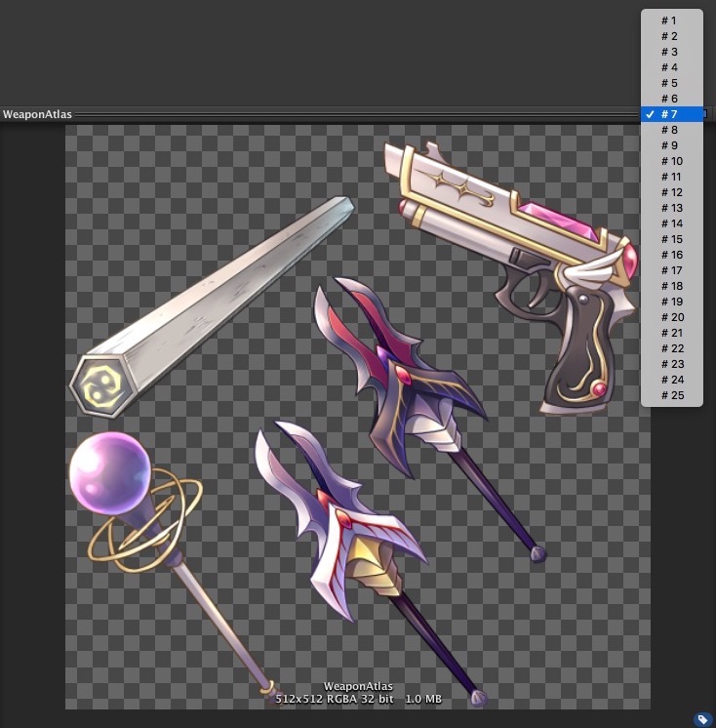This screenshot has height=728, width=716.
Task: Select page # 9 in dropdown
Action: coord(671,145)
